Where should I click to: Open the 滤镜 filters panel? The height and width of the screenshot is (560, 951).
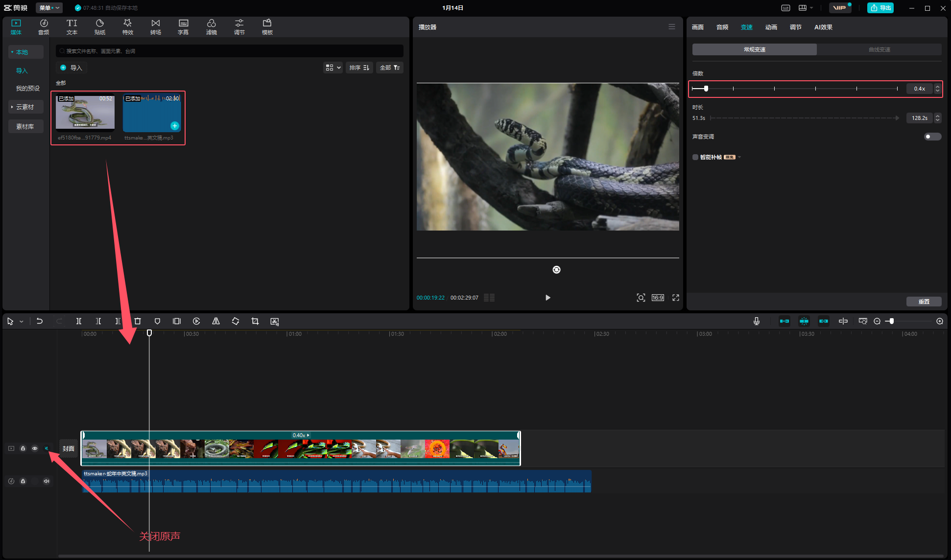[212, 27]
